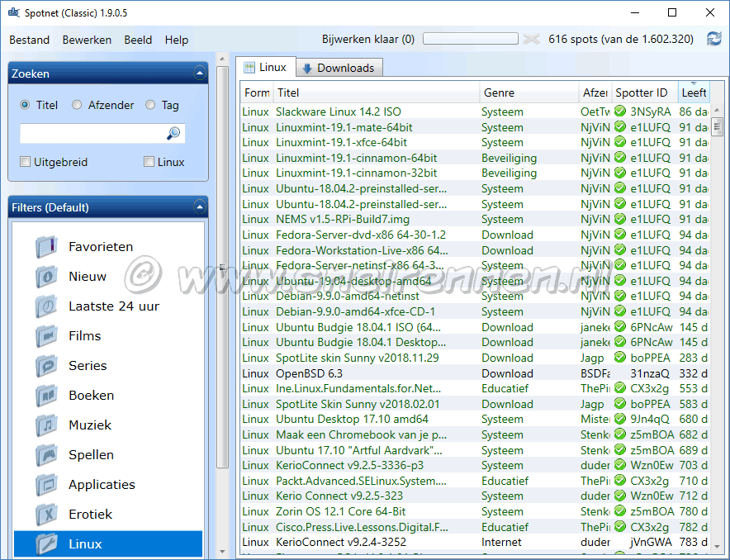The image size is (730, 560).
Task: Click the Muziek folder icon
Action: click(x=46, y=425)
